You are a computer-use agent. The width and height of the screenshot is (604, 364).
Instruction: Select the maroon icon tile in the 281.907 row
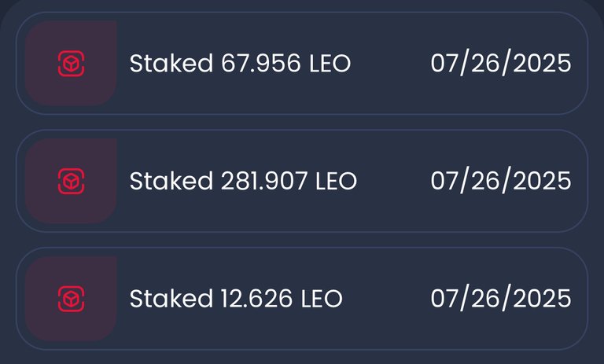coord(71,181)
